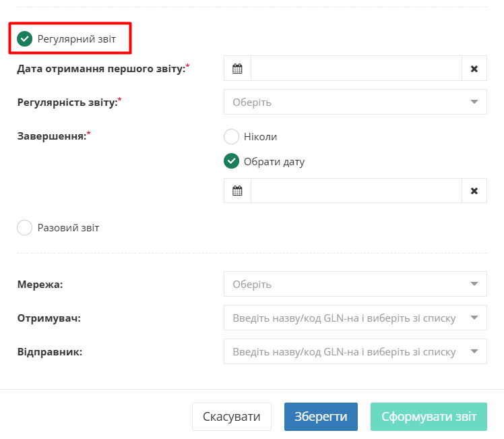Image resolution: width=504 pixels, height=439 pixels.
Task: Open the Мережа dropdown
Action: (x=355, y=284)
